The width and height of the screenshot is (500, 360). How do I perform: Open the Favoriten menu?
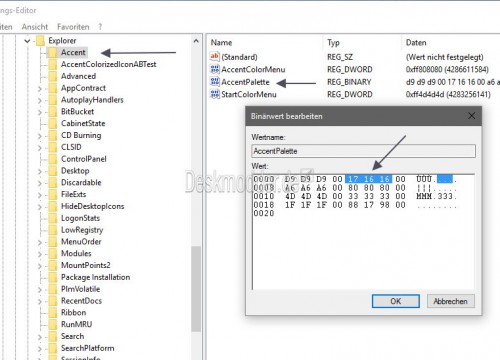(x=73, y=27)
